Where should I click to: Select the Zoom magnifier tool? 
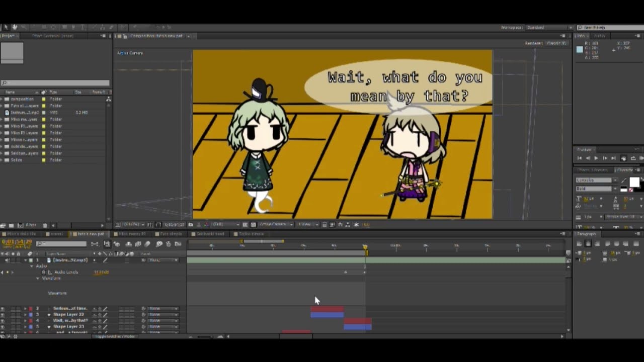pos(24,27)
